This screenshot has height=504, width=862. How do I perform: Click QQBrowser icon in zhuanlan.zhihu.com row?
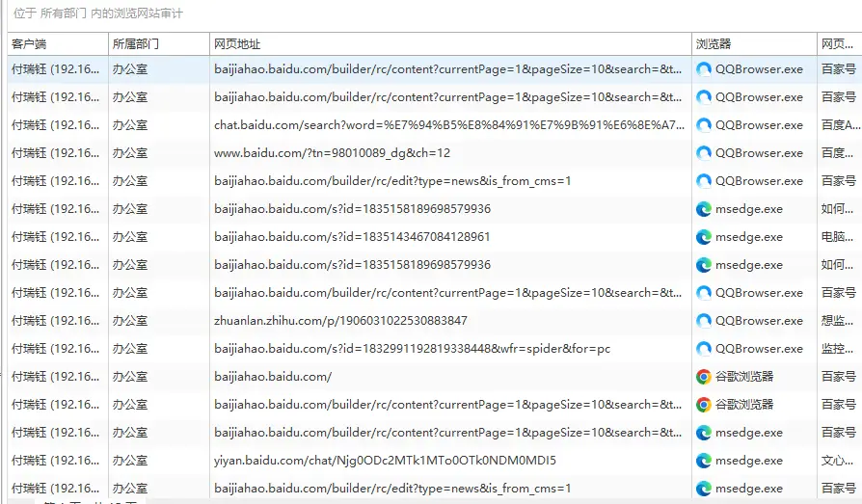tap(704, 321)
